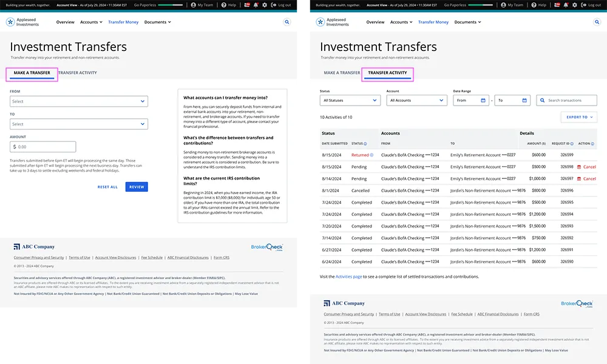
Task: Click the Go Paperless progress bar on the left page
Action: pos(171,5)
